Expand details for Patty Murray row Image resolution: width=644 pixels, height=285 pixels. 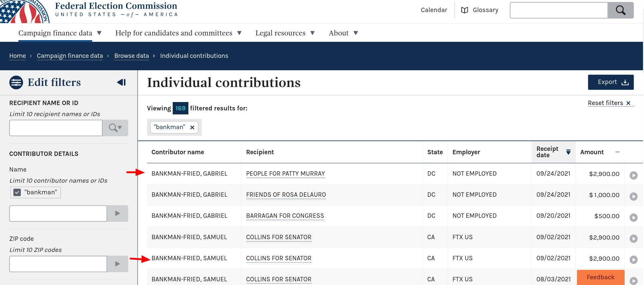click(634, 175)
